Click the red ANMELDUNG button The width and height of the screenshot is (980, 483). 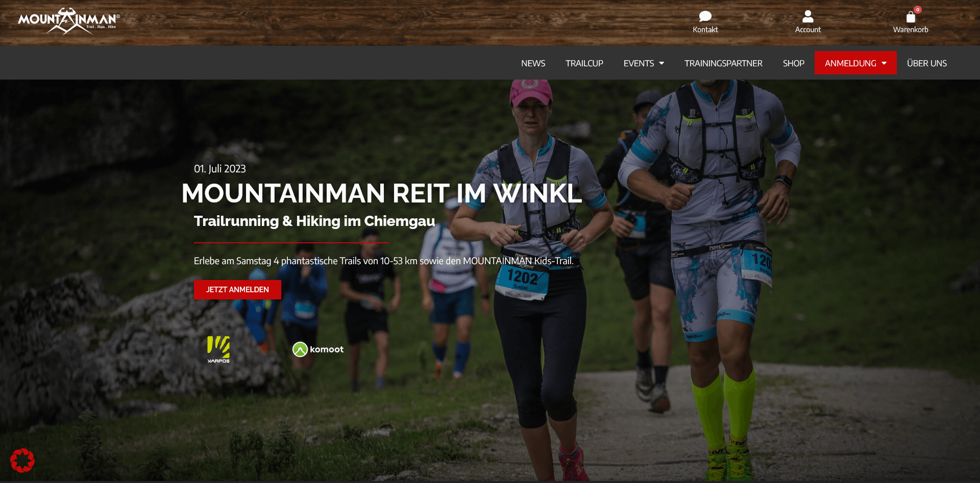[x=855, y=63]
